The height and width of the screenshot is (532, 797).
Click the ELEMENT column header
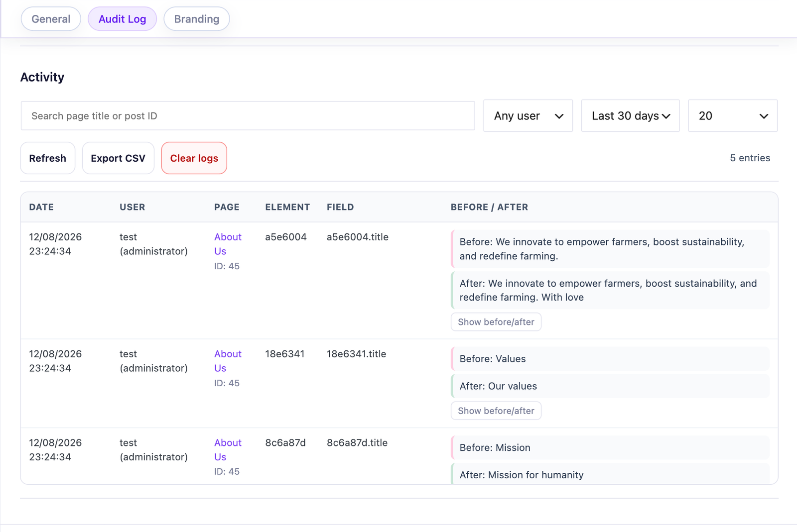point(287,207)
